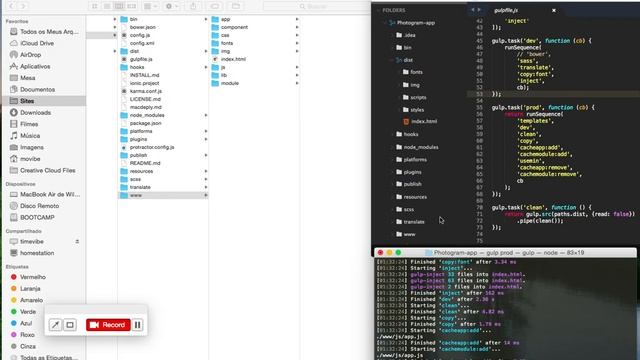Open the Finder arrange-by dropdown
The width and height of the screenshot is (640, 360).
(151, 6)
